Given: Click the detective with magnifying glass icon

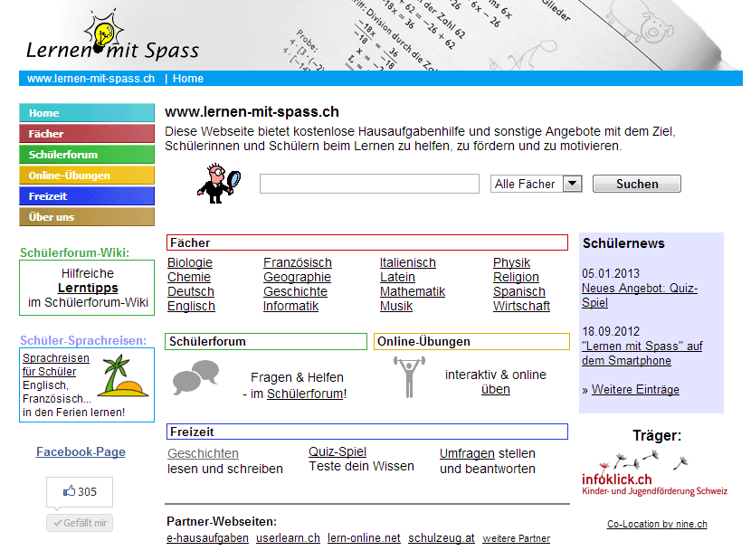Looking at the screenshot, I should tap(218, 183).
